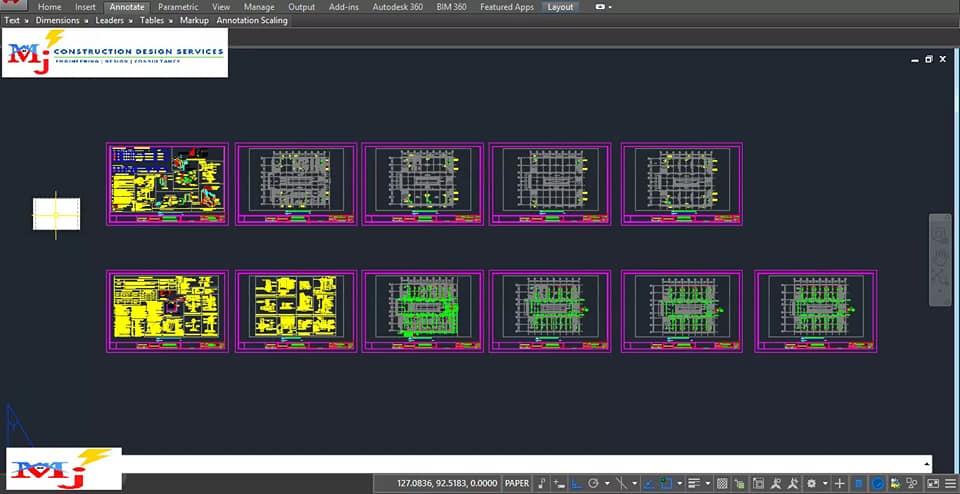Select the last green plan sheet, bottom row
960x494 pixels.
tap(816, 311)
